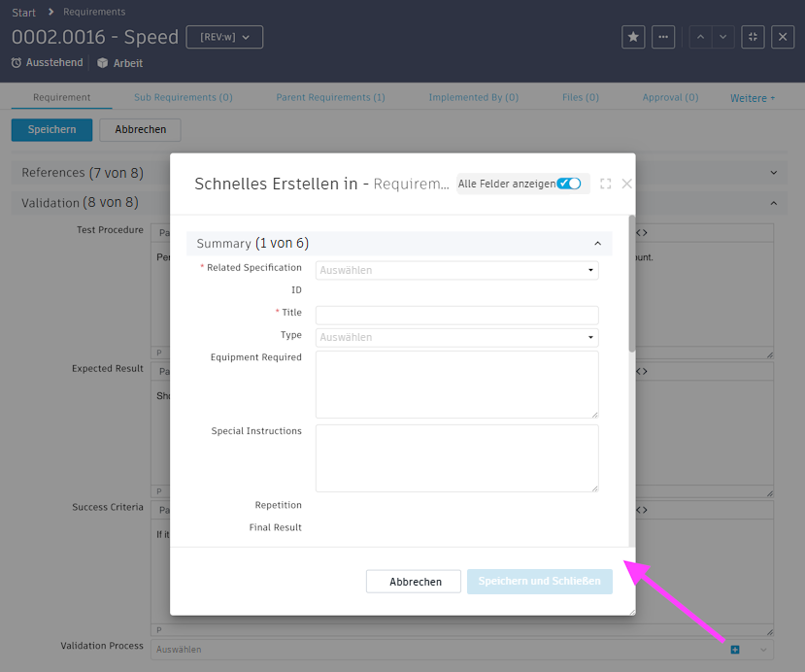Click the Special Instructions text area
The height and width of the screenshot is (672, 805).
coord(457,458)
